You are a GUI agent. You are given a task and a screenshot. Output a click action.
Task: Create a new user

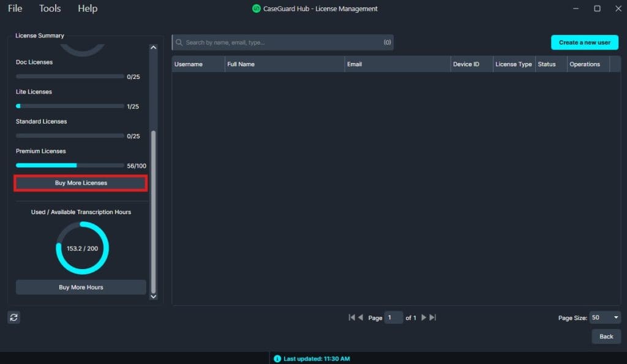[x=585, y=43]
